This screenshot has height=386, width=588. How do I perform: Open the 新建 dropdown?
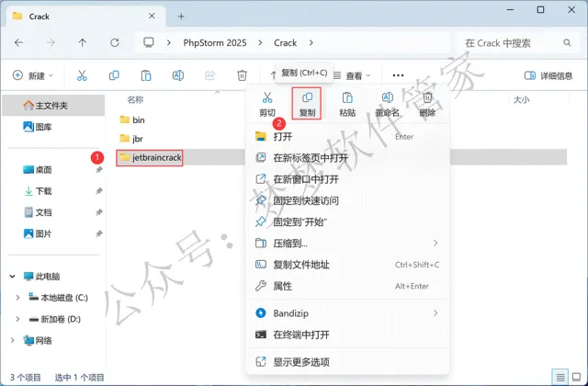click(33, 75)
